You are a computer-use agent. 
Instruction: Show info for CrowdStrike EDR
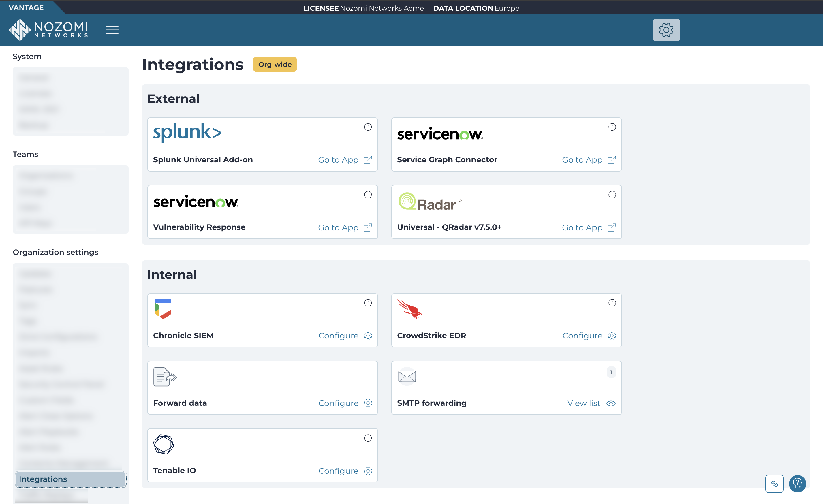[612, 303]
